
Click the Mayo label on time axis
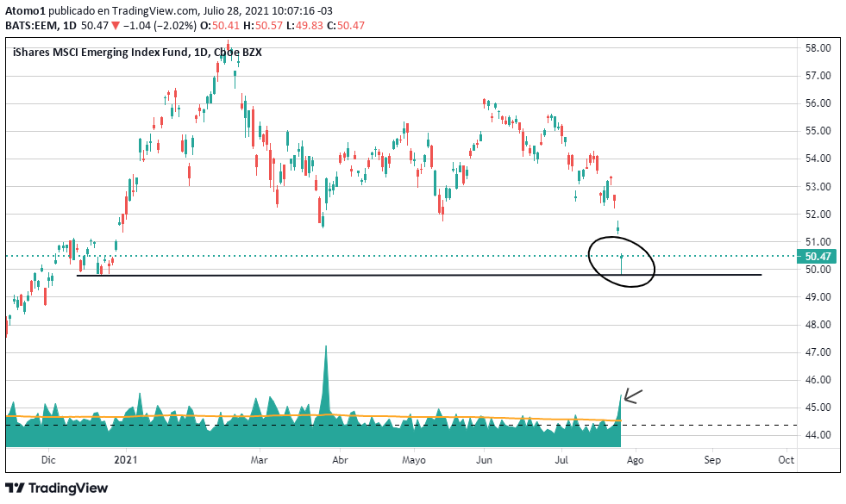(414, 460)
